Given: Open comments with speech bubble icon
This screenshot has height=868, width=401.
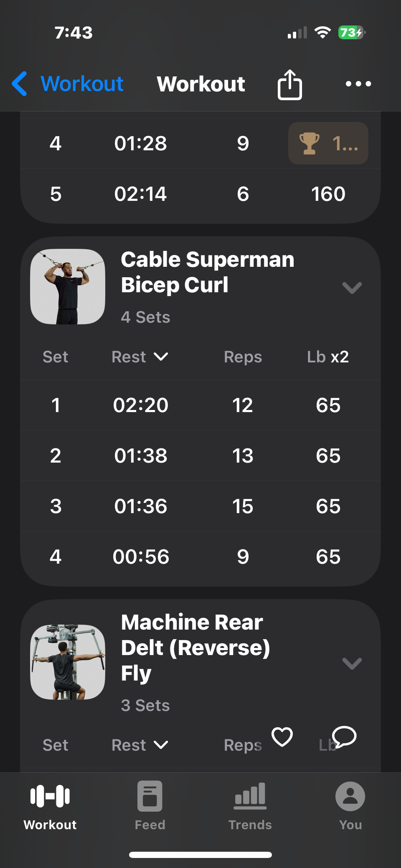Looking at the screenshot, I should [x=344, y=737].
